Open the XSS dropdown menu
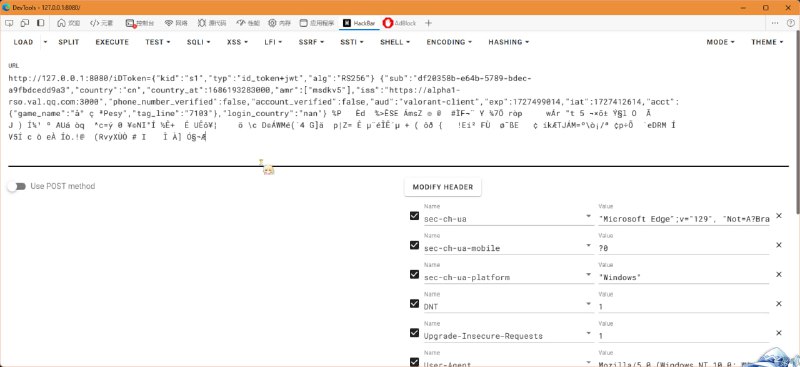 tap(238, 42)
